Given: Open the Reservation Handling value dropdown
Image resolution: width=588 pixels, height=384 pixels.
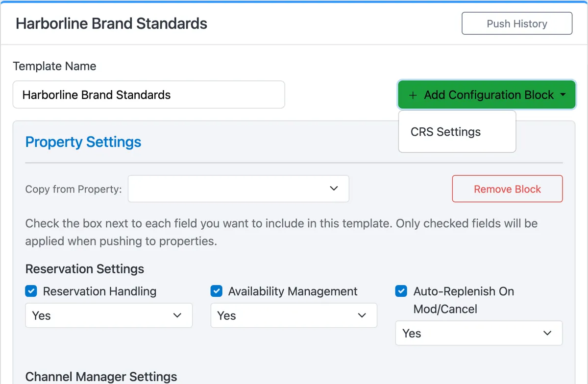Looking at the screenshot, I should tap(109, 315).
